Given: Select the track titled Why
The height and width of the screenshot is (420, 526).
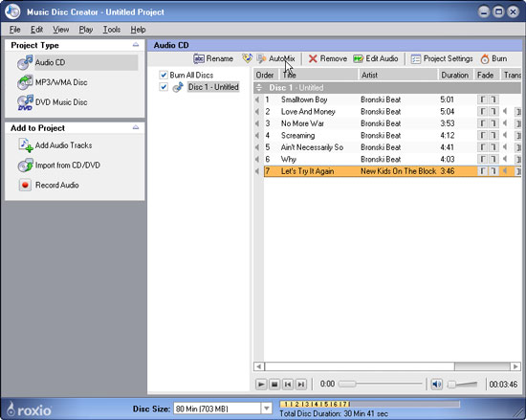Looking at the screenshot, I should [x=289, y=160].
